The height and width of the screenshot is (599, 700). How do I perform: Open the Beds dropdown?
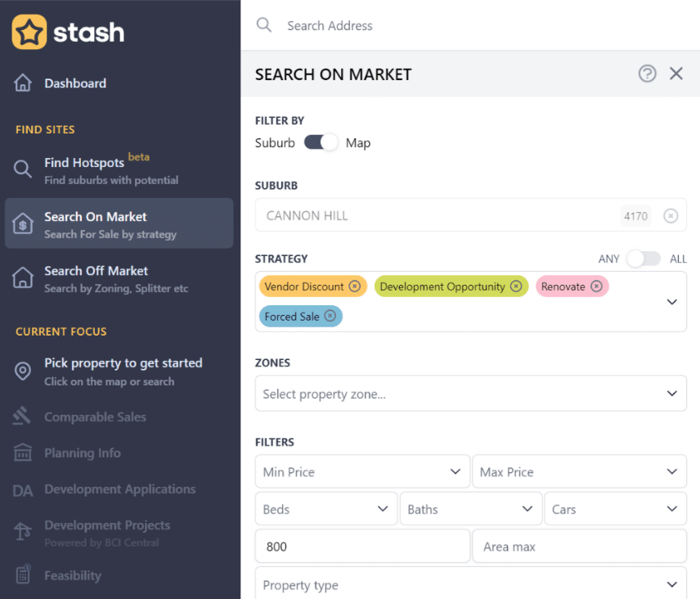click(325, 509)
